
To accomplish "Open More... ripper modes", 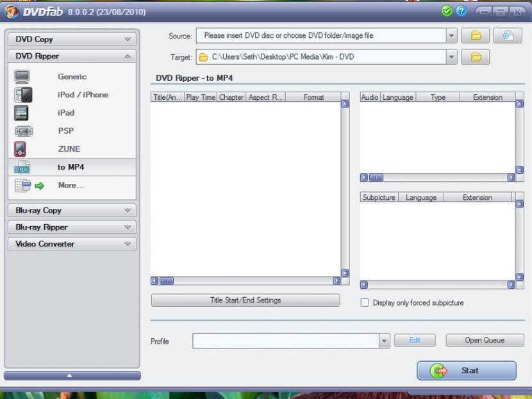I will (72, 186).
